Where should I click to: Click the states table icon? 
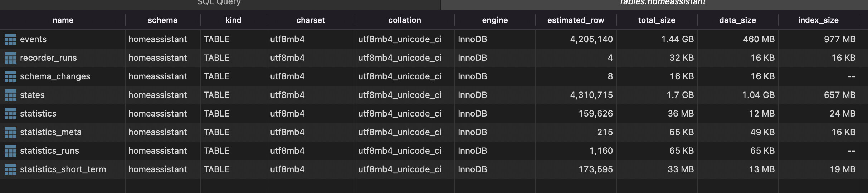coord(11,95)
